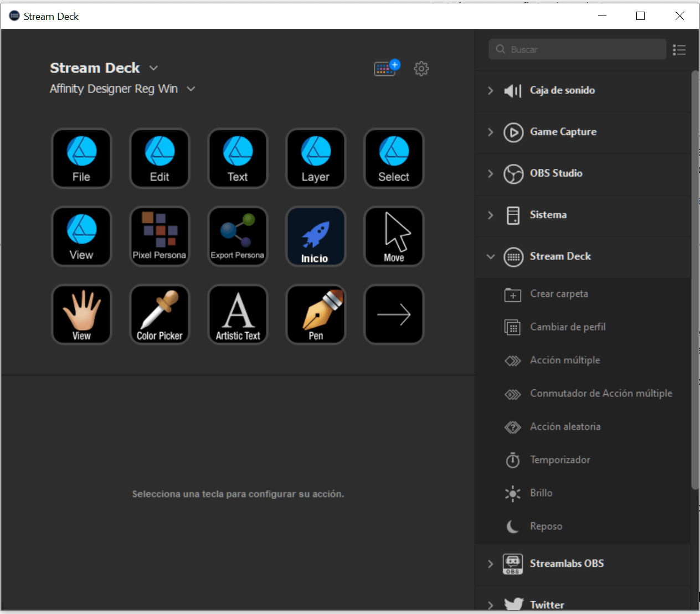Select the Crear carpeta action
Screen dimensions: 700x614
[583, 294]
